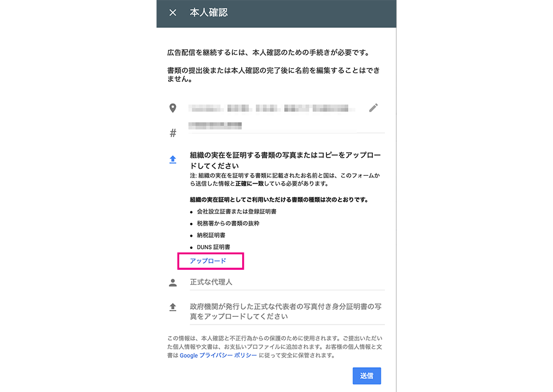The image size is (553, 392).
Task: Click the 本人確認 title in the header
Action: pyautogui.click(x=209, y=13)
